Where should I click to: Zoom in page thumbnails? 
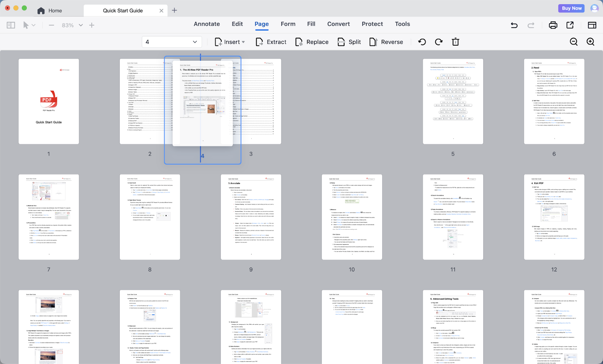pos(591,42)
